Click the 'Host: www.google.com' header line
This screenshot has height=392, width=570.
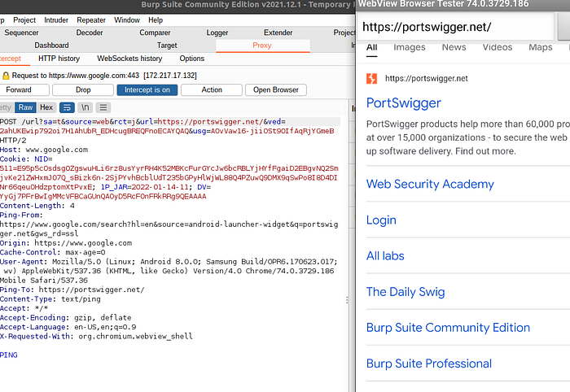point(44,150)
